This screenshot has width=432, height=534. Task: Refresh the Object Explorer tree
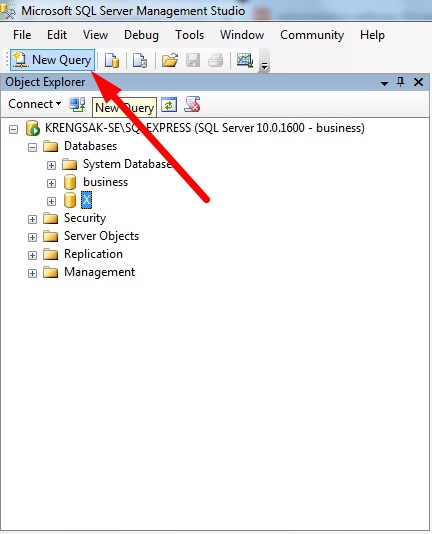[169, 105]
